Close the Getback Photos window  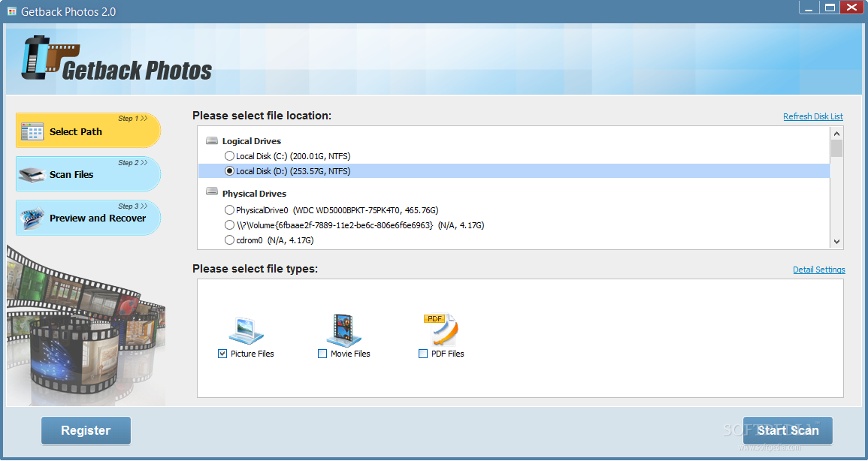point(852,8)
